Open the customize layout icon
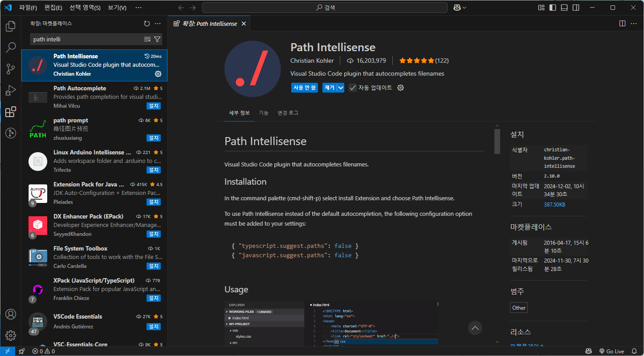644x356 pixels. pos(541,8)
